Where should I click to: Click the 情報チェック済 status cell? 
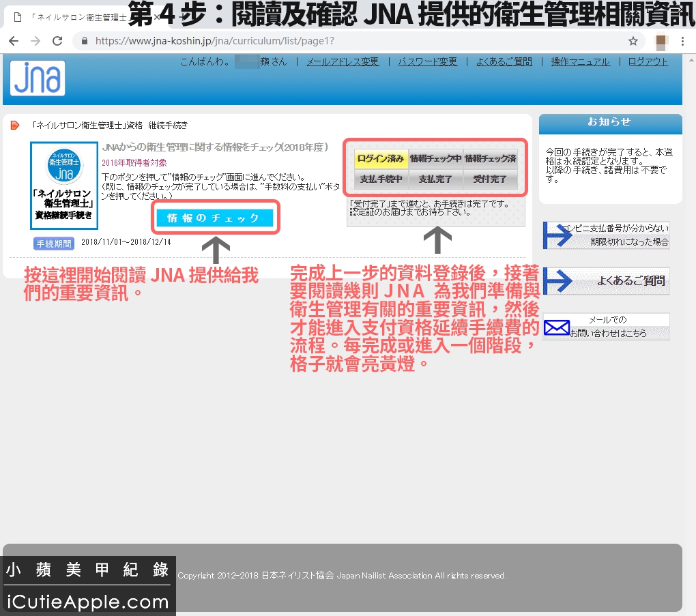click(x=490, y=159)
